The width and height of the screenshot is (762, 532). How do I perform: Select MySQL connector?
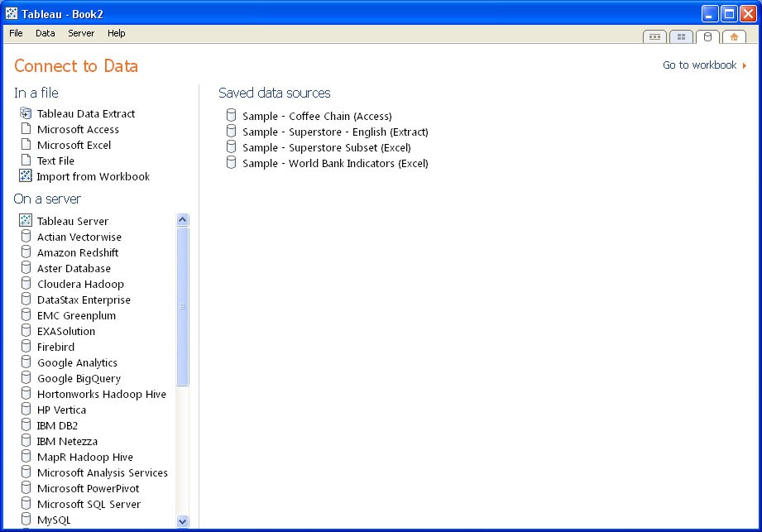point(54,520)
